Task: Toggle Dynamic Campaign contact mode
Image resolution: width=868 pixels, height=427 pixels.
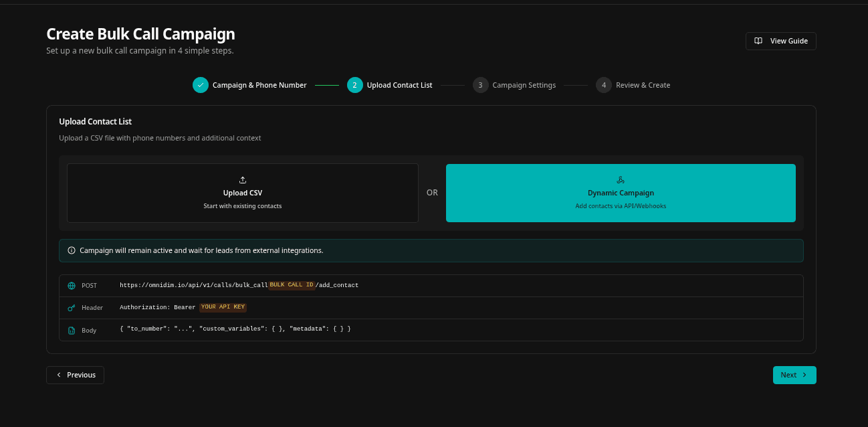Action: point(621,193)
